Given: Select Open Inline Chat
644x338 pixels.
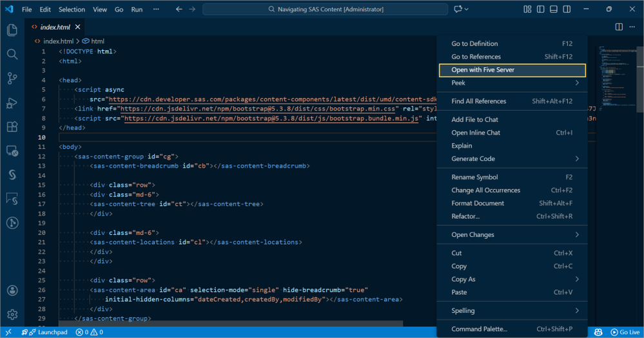Looking at the screenshot, I should (512, 133).
